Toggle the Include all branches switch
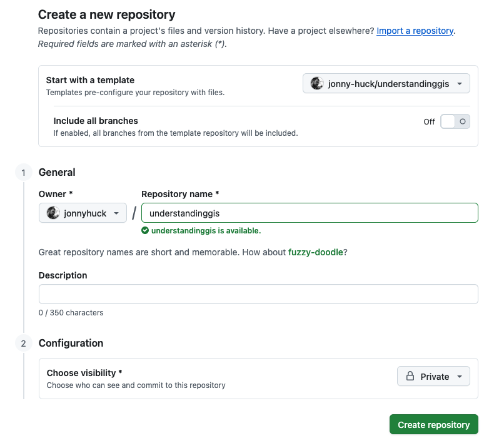 (455, 121)
